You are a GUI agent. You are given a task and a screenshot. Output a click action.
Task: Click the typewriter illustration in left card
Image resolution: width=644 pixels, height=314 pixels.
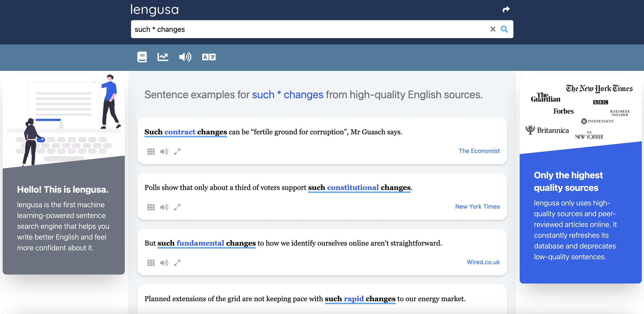pos(64,121)
